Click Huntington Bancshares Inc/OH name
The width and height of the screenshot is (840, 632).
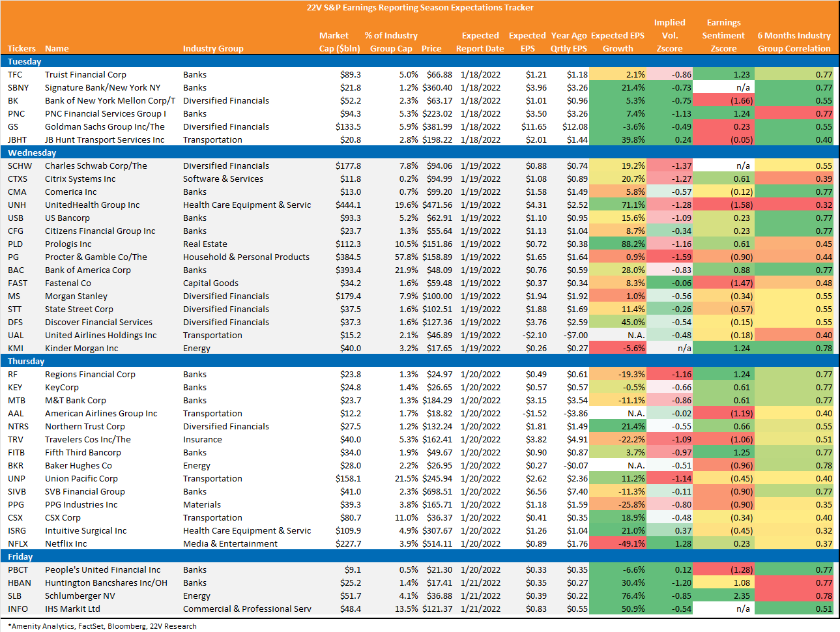(106, 582)
